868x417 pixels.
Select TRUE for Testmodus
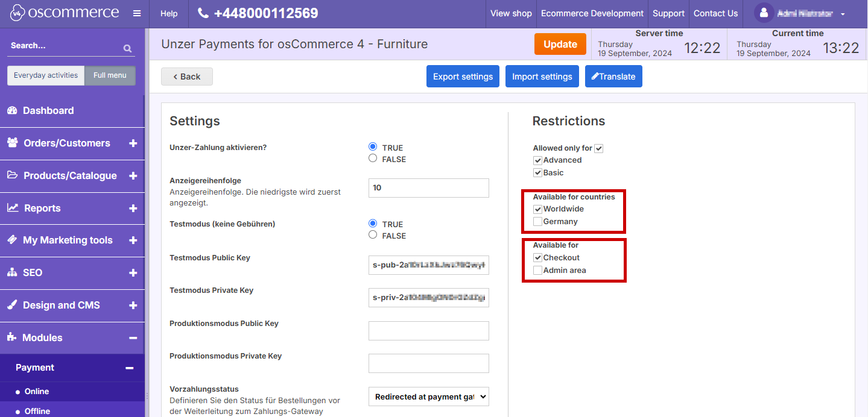[x=373, y=223]
